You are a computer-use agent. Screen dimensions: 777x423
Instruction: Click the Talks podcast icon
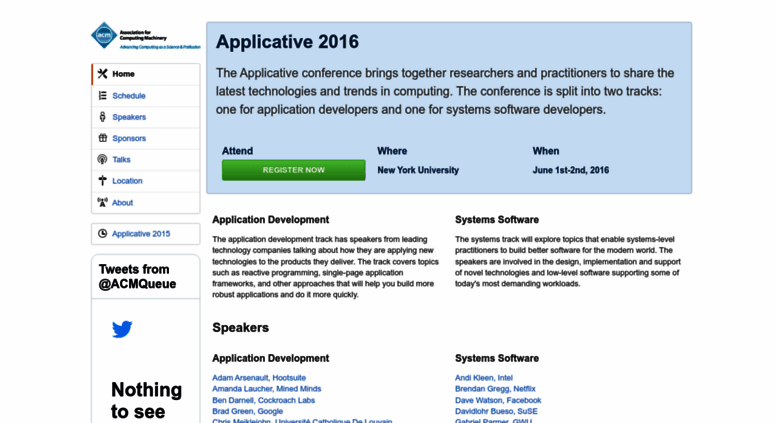103,159
